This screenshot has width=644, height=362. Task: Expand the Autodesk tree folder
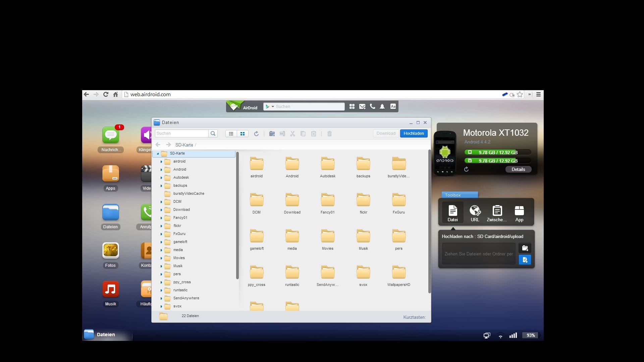point(161,178)
